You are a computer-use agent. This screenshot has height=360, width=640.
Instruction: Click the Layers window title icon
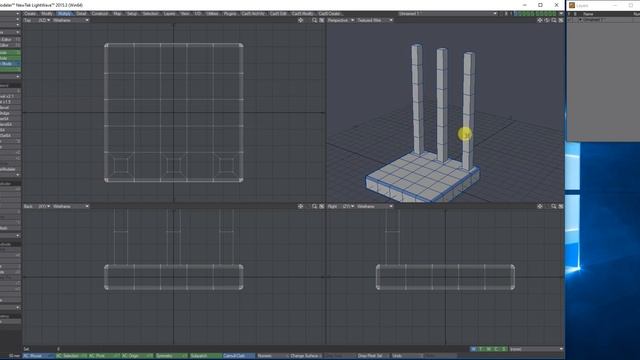(x=572, y=5)
